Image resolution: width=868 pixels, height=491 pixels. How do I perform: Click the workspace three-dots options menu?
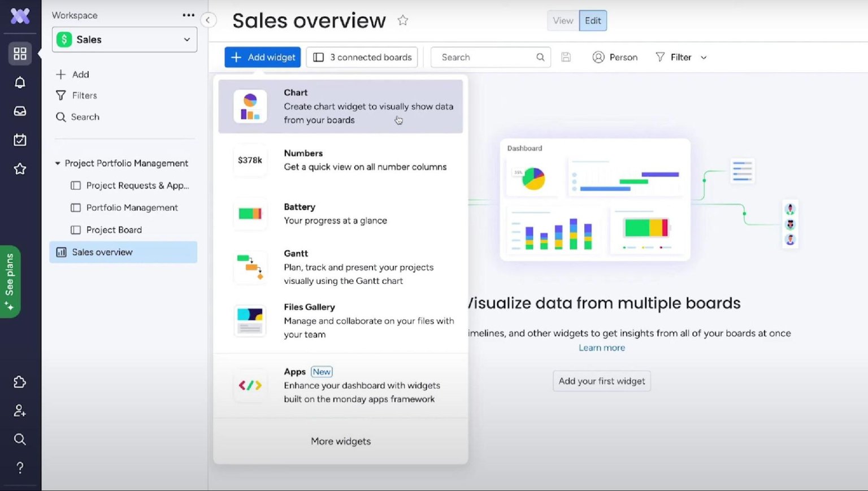click(x=189, y=15)
